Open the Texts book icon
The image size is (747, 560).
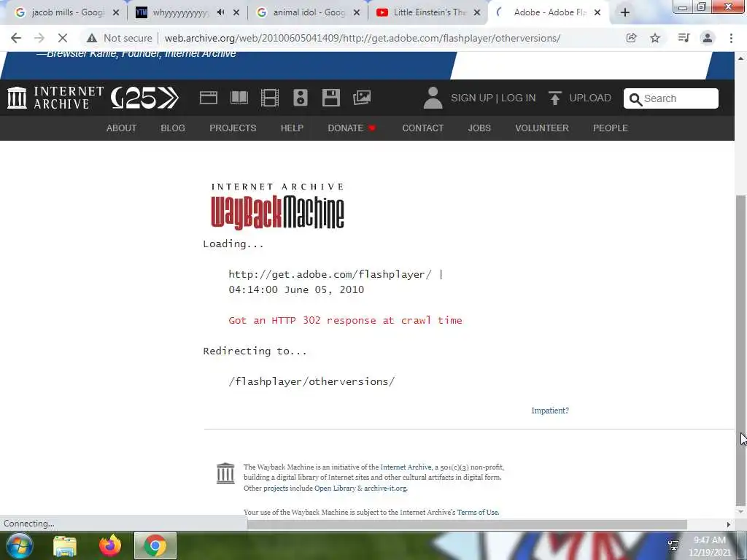pos(239,98)
